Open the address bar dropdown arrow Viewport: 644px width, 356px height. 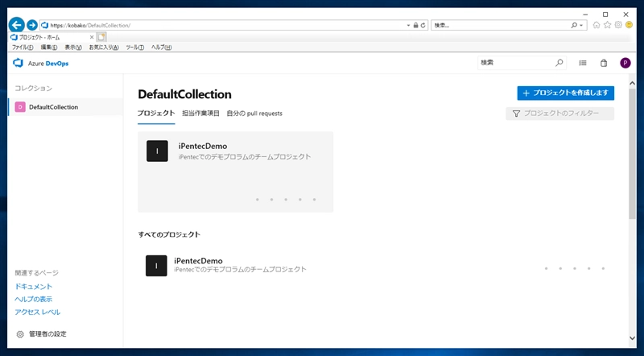[408, 26]
